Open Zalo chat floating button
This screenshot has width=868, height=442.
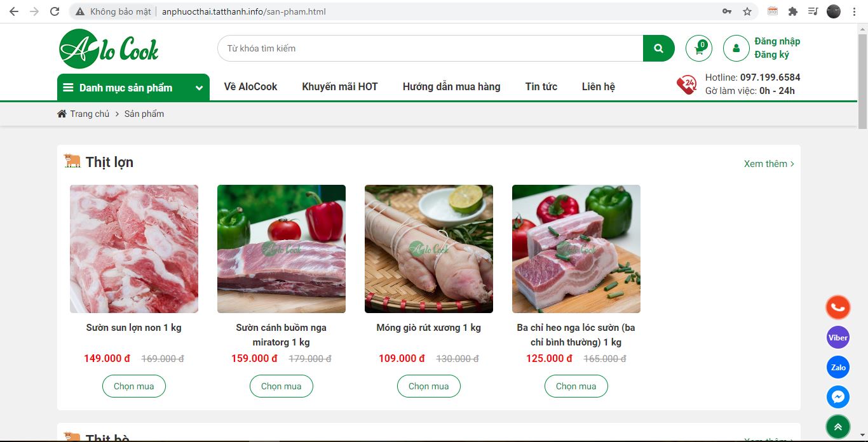coord(837,367)
